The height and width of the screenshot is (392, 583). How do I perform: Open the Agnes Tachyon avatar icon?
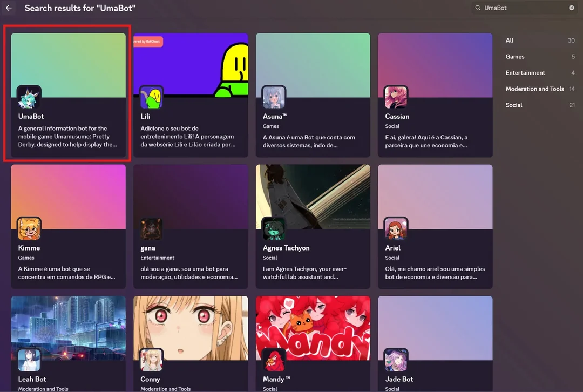274,229
